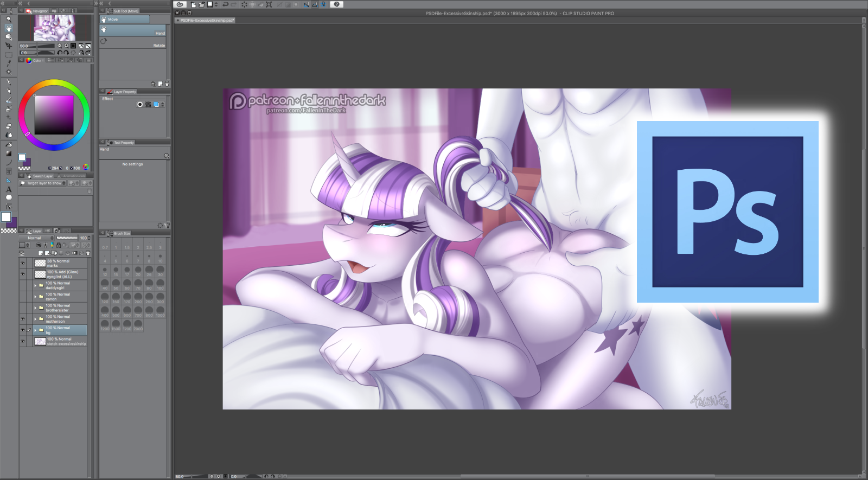
Task: Select the Move sub tool group
Action: 124,20
